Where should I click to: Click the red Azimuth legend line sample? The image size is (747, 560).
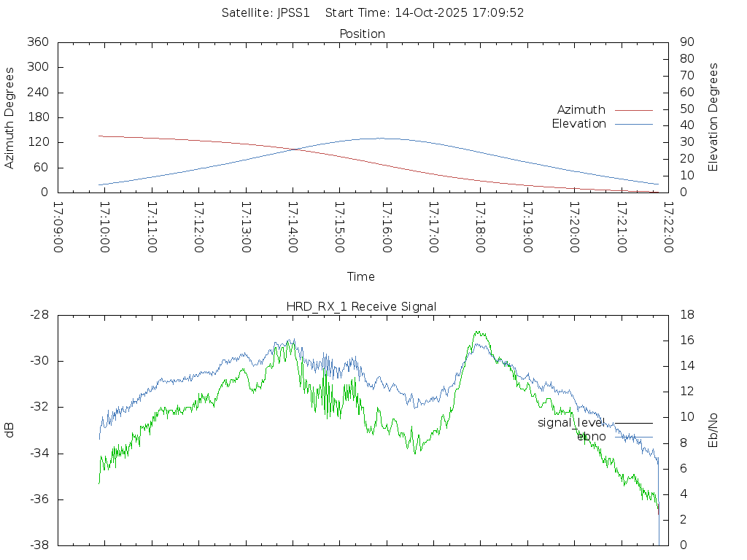click(633, 110)
